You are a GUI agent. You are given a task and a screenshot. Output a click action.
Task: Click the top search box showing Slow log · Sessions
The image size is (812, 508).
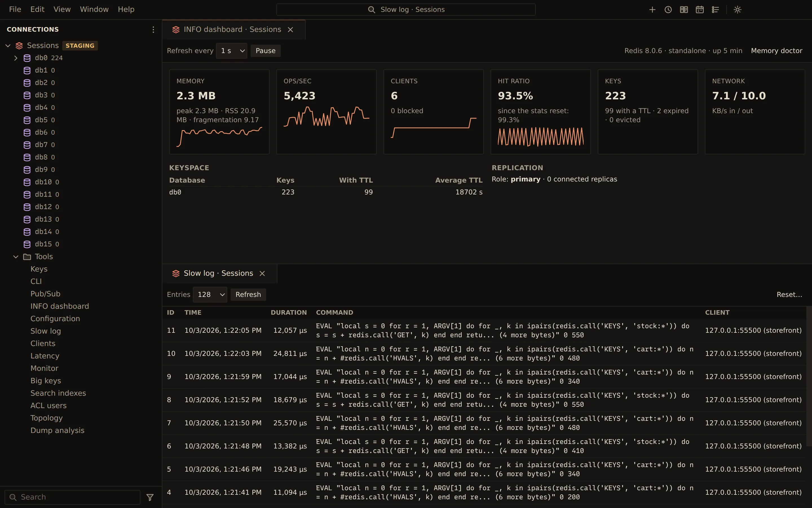(x=406, y=9)
